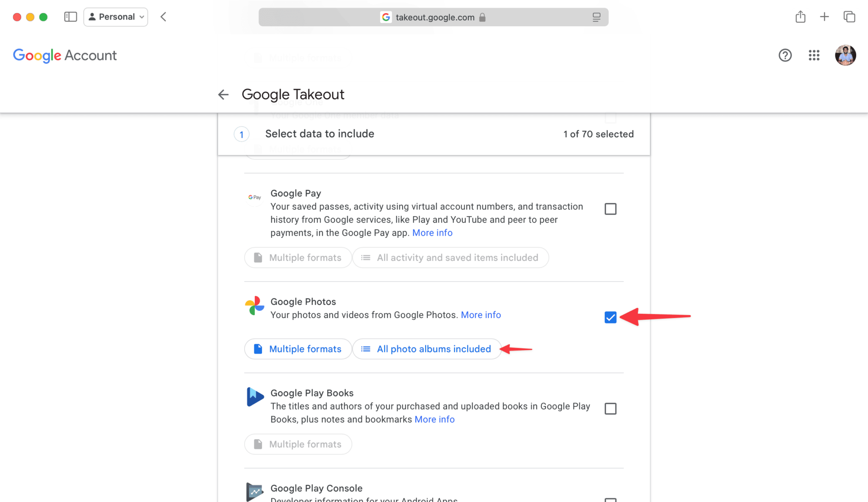Click the takeout.google.com address bar
Screen dimensions: 868x502
click(433, 17)
